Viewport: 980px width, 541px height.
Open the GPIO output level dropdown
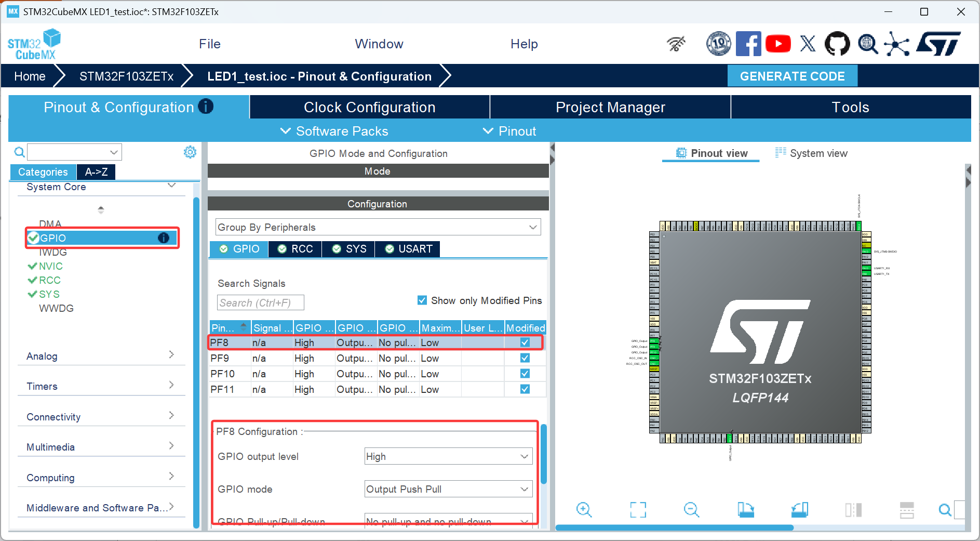click(449, 456)
